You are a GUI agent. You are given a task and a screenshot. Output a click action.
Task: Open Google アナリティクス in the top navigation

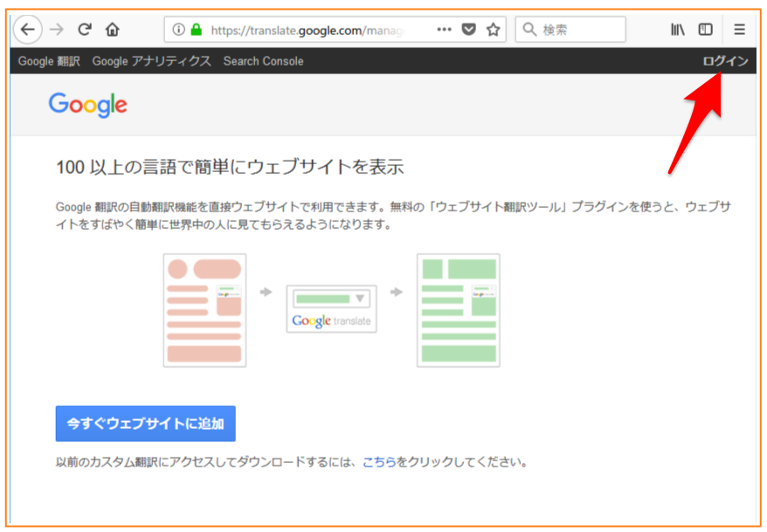tap(152, 61)
